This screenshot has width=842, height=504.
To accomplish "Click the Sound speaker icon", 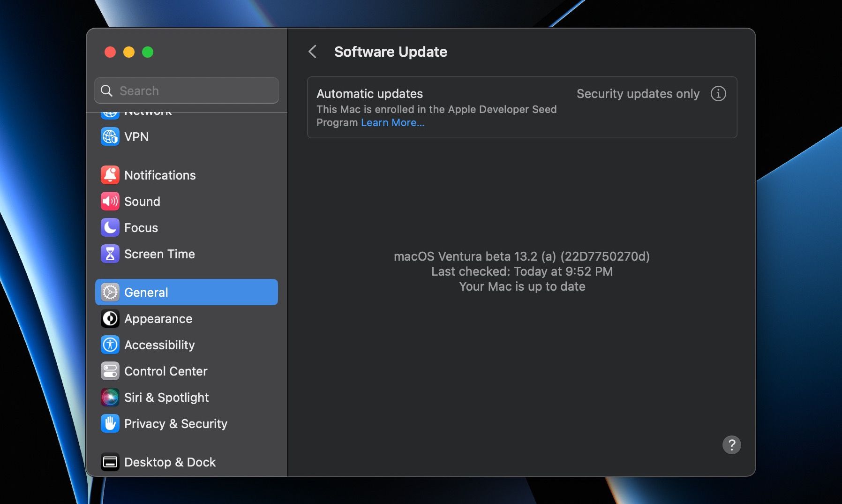I will 110,202.
